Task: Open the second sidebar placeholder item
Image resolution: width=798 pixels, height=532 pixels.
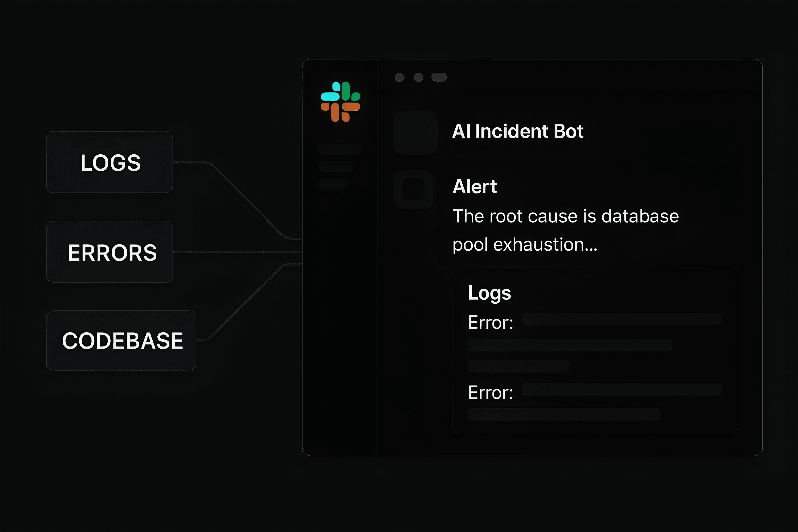Action: point(336,167)
